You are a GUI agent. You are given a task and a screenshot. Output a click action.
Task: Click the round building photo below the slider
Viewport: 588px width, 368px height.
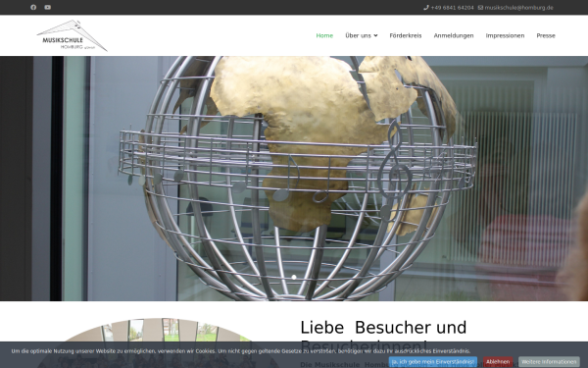(158, 342)
